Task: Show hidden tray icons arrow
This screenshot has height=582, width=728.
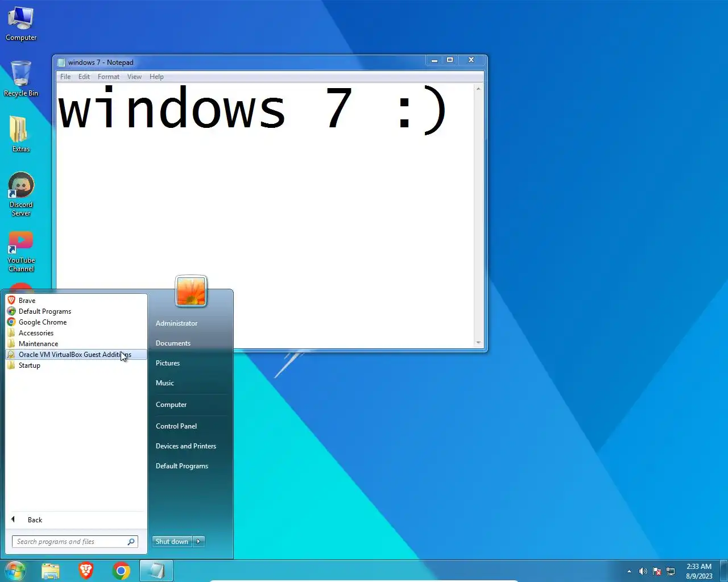Action: tap(629, 571)
